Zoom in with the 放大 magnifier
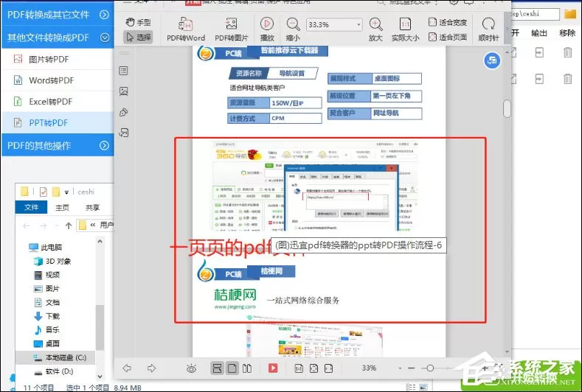This screenshot has width=582, height=392. tap(375, 29)
